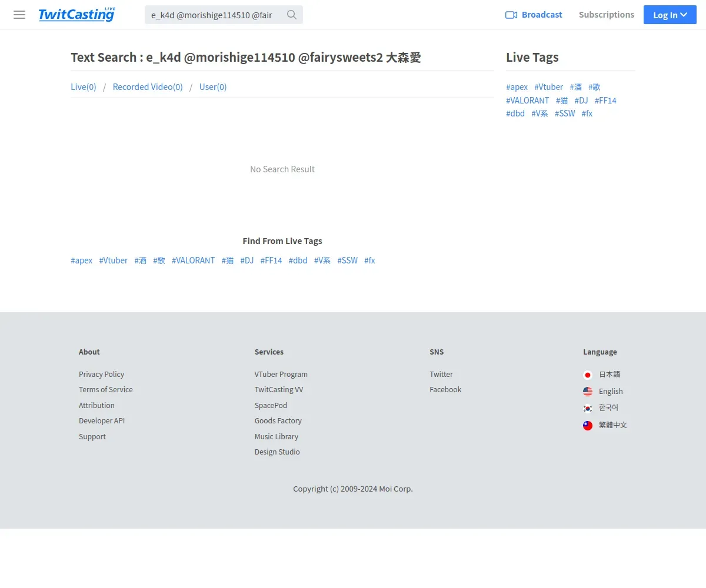
Task: Open #DJ under Find From Live Tags
Action: click(x=247, y=260)
